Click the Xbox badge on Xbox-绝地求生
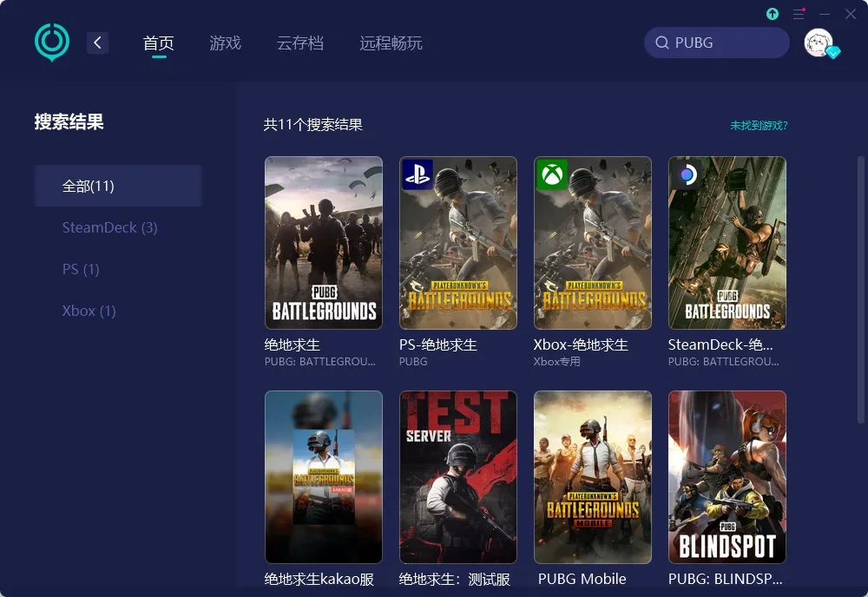Screen dimensions: 868x597 552,174
